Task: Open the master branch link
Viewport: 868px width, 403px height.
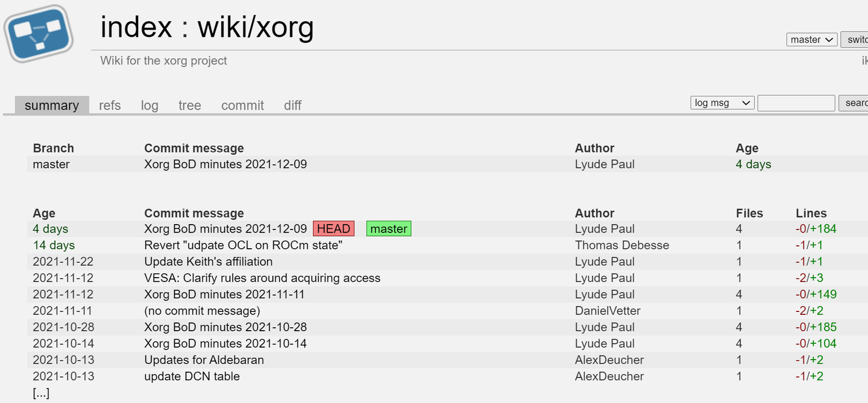Action: 51,164
